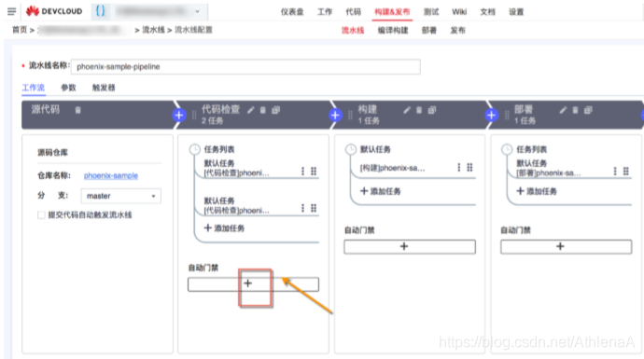Switch to the 流水线 sub-tab
Screen dimensions: 644x359
point(353,31)
